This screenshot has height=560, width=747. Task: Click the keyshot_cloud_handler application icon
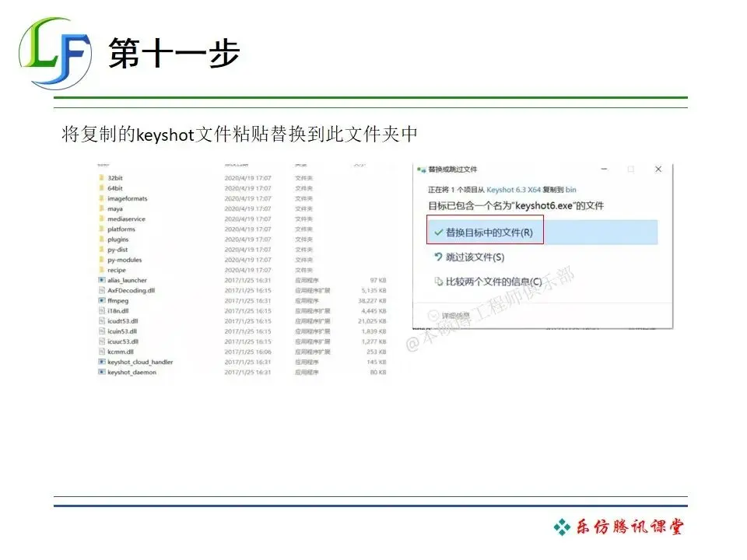(x=101, y=362)
